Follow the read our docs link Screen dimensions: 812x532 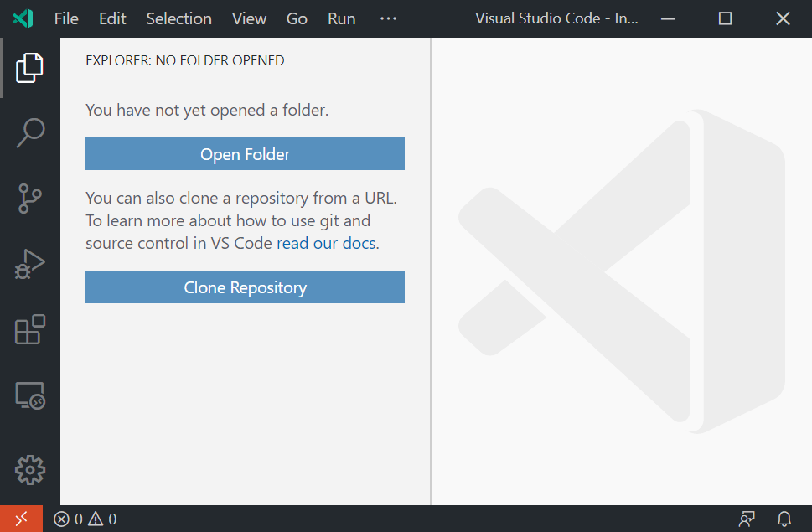tap(325, 242)
